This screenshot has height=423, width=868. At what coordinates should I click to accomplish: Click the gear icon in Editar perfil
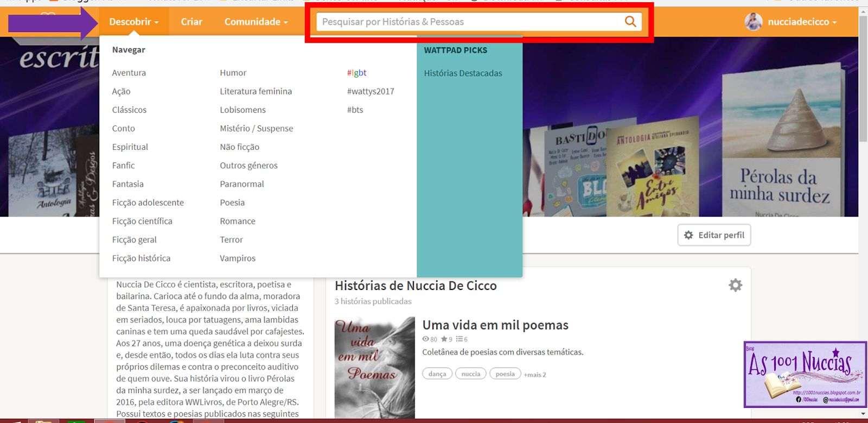(x=688, y=235)
